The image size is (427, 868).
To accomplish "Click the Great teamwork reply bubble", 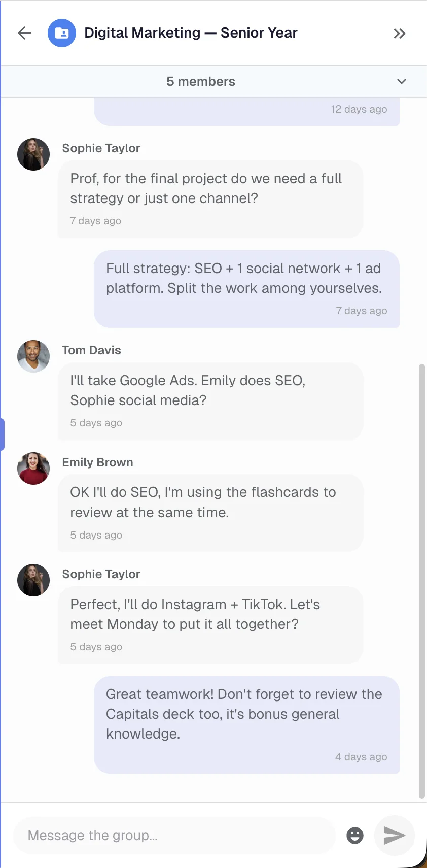I will point(246,724).
